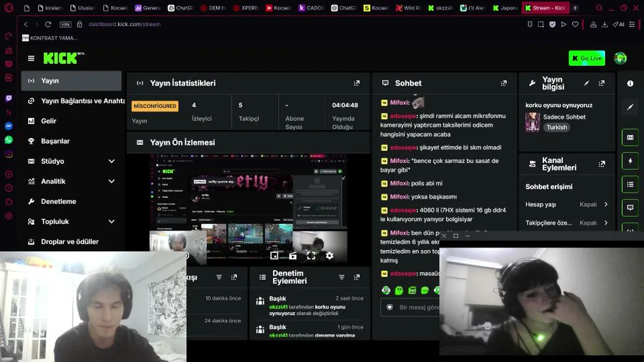Screen dimensions: 644x362
Task: Filter the activity feed panel left of Denetim Eylemleri
Action: pyautogui.click(x=219, y=277)
